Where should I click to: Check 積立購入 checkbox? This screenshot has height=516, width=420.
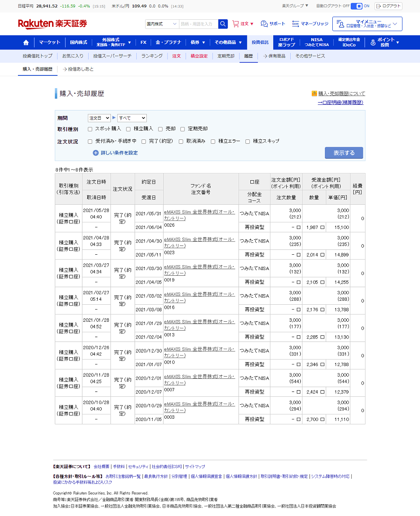pyautogui.click(x=128, y=129)
